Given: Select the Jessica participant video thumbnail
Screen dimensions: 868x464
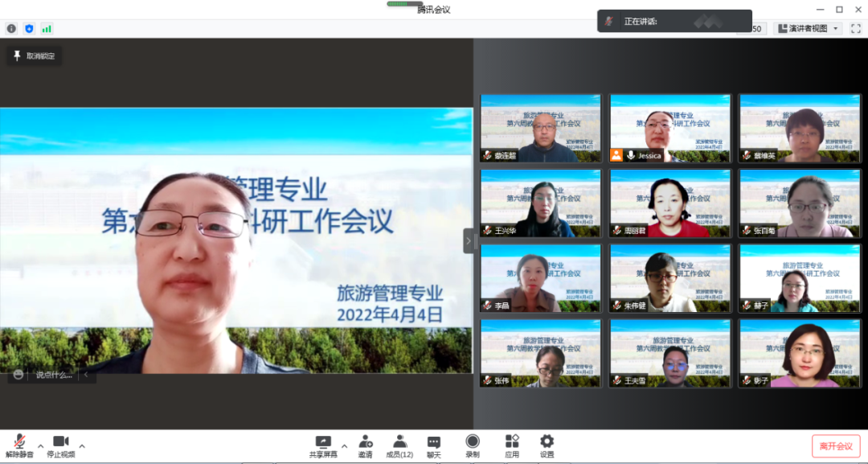Looking at the screenshot, I should pyautogui.click(x=670, y=129).
